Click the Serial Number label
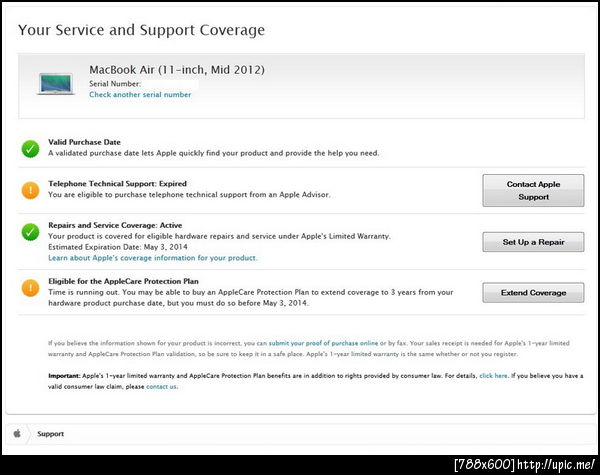 click(x=115, y=83)
